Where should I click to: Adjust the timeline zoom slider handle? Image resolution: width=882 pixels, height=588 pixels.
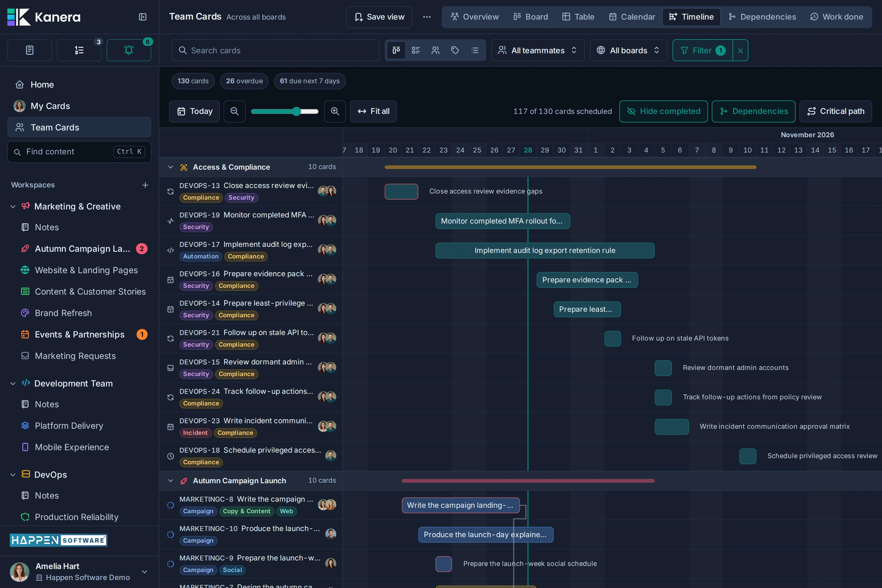[296, 111]
